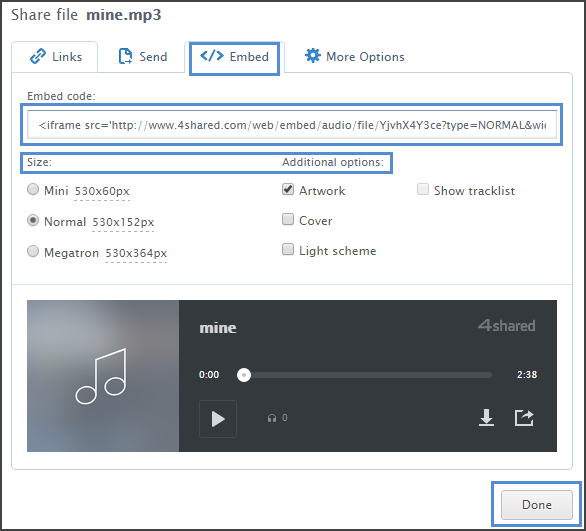The image size is (586, 531).
Task: Click the chain link icon on Links tab
Action: click(38, 56)
